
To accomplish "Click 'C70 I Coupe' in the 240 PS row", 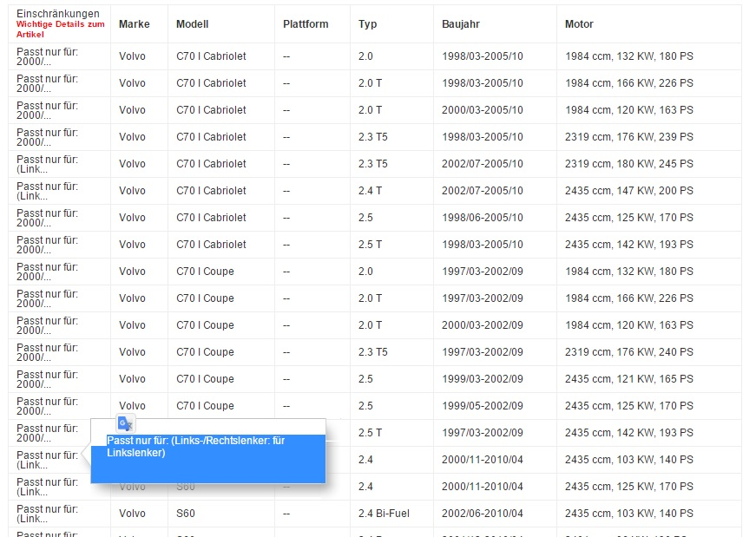I will [205, 352].
